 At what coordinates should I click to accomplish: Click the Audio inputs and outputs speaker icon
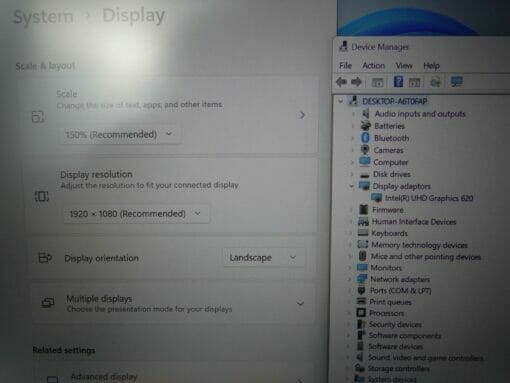[366, 114]
